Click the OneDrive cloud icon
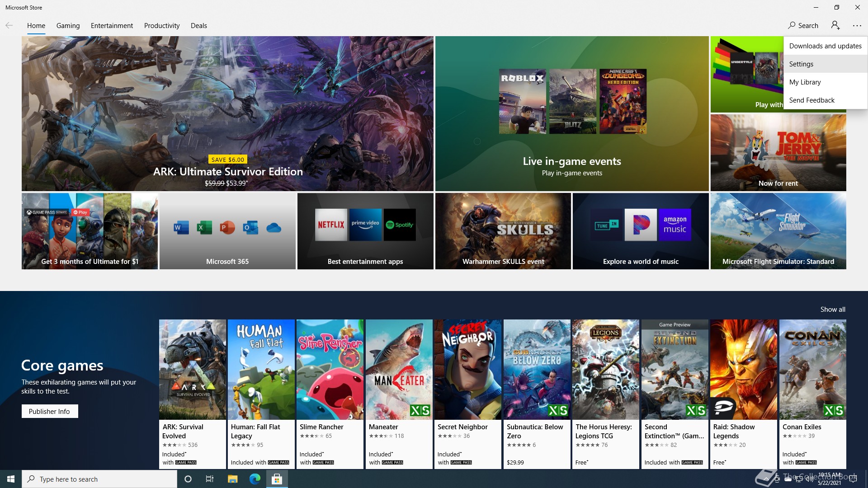Viewport: 868px width, 488px height. point(274,228)
